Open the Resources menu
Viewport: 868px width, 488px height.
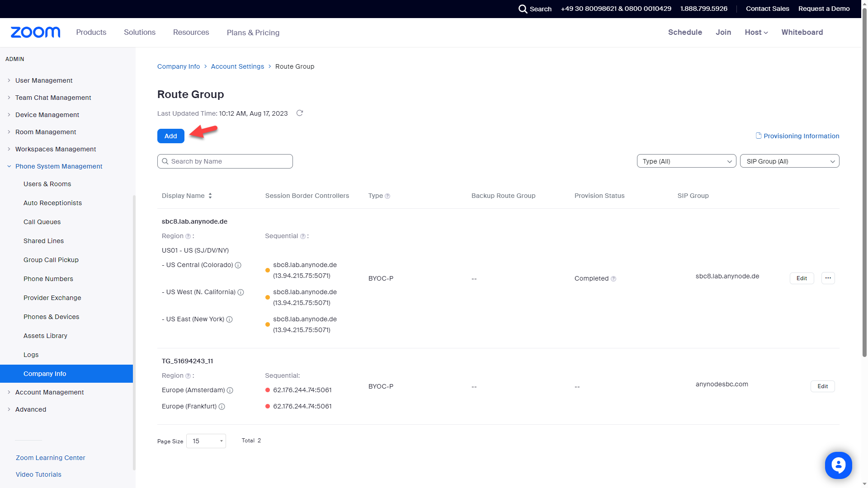pyautogui.click(x=191, y=32)
